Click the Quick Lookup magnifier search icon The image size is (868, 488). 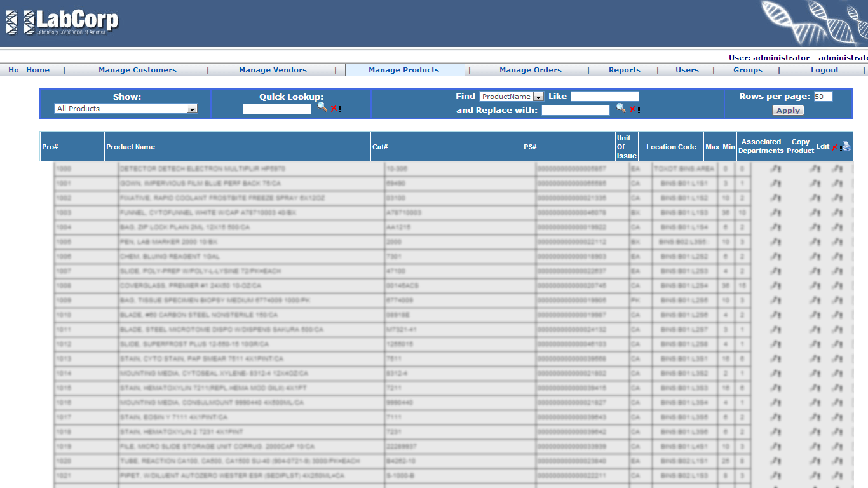[322, 107]
